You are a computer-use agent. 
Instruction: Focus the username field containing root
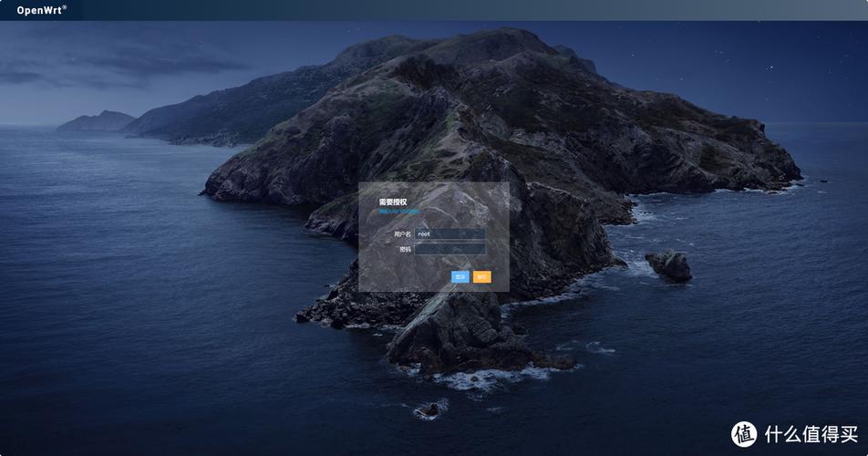[x=450, y=234]
